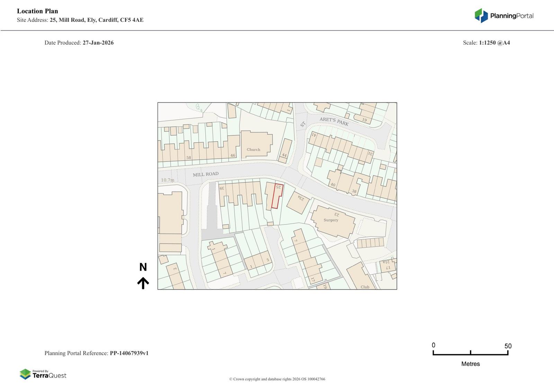Click the TerraQuest layered logo icon
Image resolution: width=554 pixels, height=392 pixels.
pos(25,374)
